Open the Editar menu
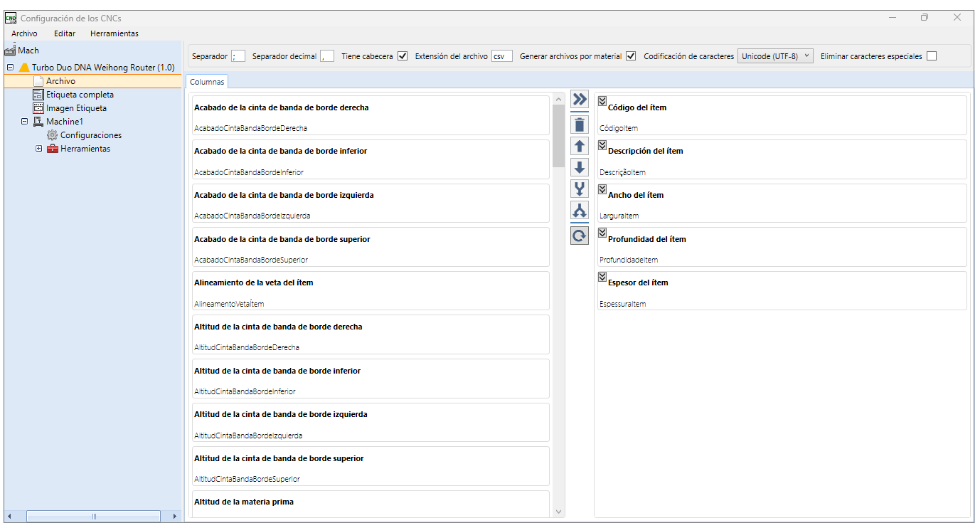980x528 pixels. [x=65, y=33]
